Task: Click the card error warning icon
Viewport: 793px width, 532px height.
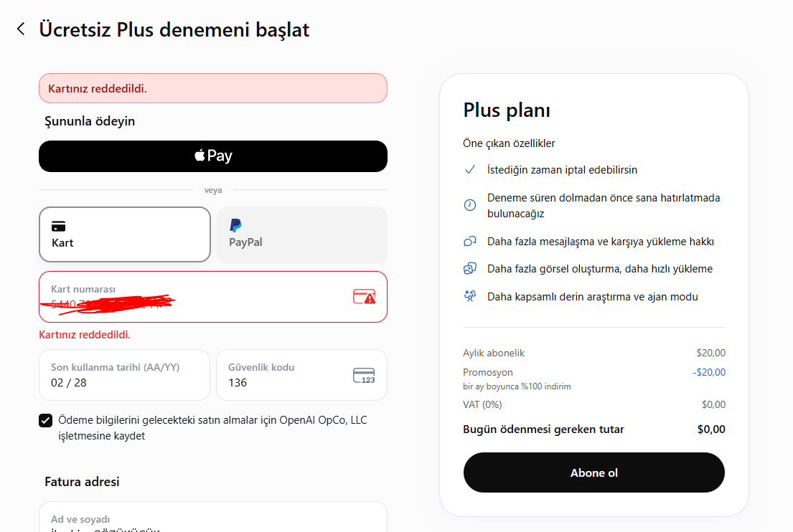Action: (364, 297)
